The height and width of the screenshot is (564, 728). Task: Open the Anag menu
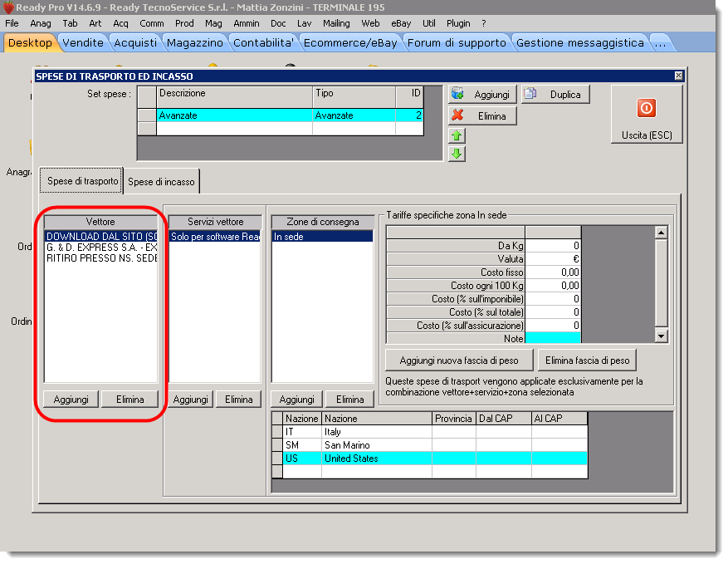tap(41, 23)
